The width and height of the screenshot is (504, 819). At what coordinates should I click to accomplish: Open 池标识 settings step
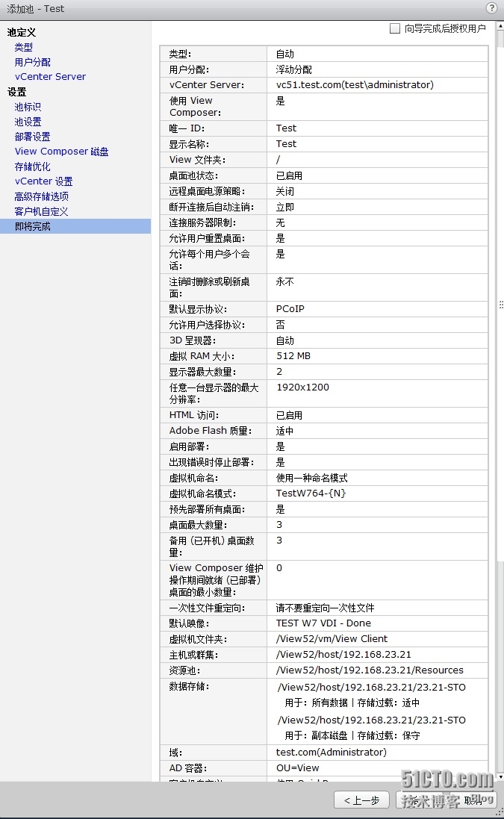tap(28, 107)
